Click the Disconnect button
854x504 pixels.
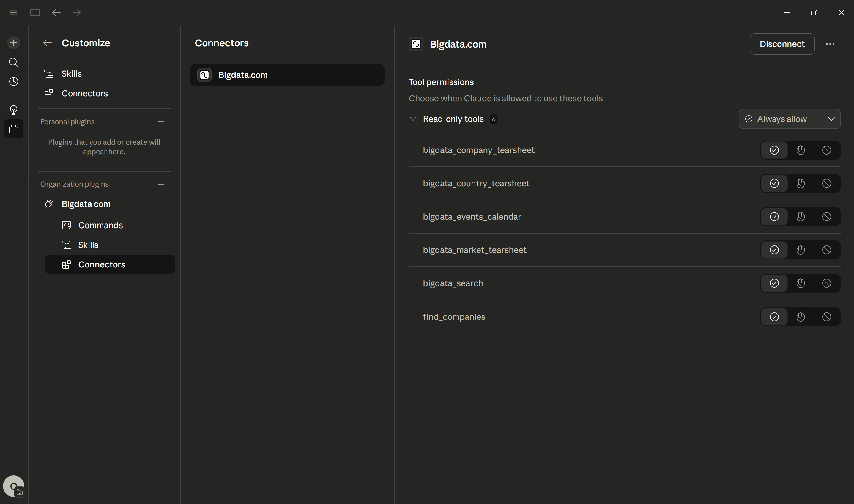point(782,44)
